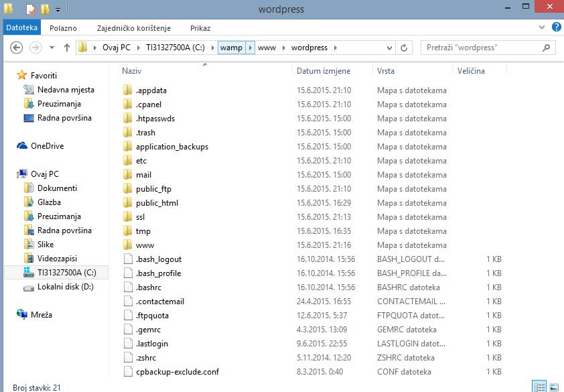The height and width of the screenshot is (392, 564).
Task: Open recent locations dropdown arrow
Action: pos(52,48)
